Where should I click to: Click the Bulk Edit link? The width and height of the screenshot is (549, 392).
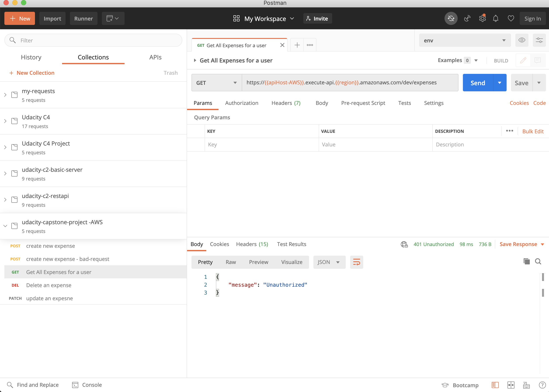point(533,131)
